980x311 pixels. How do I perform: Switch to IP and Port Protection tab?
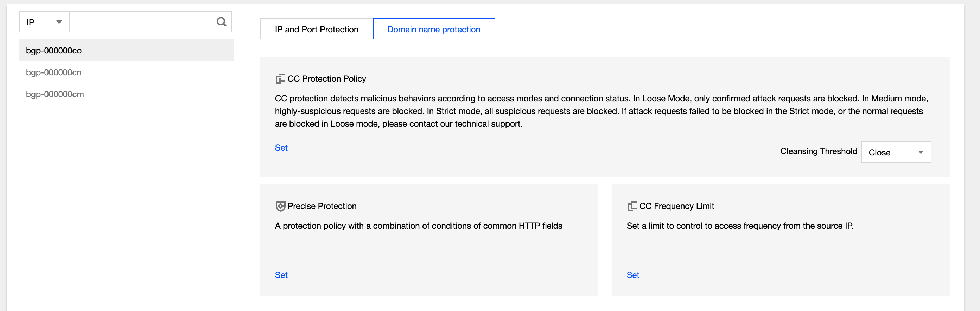click(317, 29)
